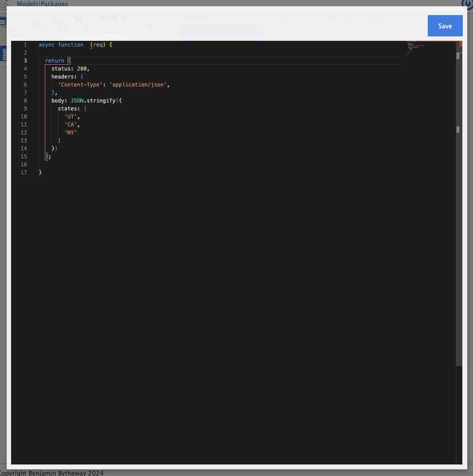Click the 'NY' state entry
Image resolution: width=473 pixels, height=476 pixels.
point(71,133)
